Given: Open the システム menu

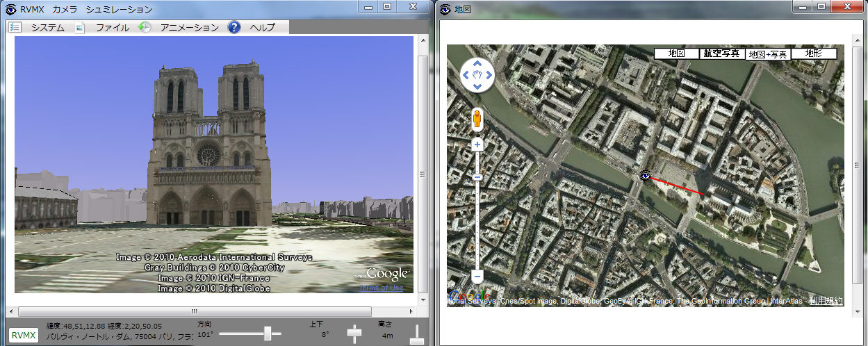Looking at the screenshot, I should click(47, 28).
